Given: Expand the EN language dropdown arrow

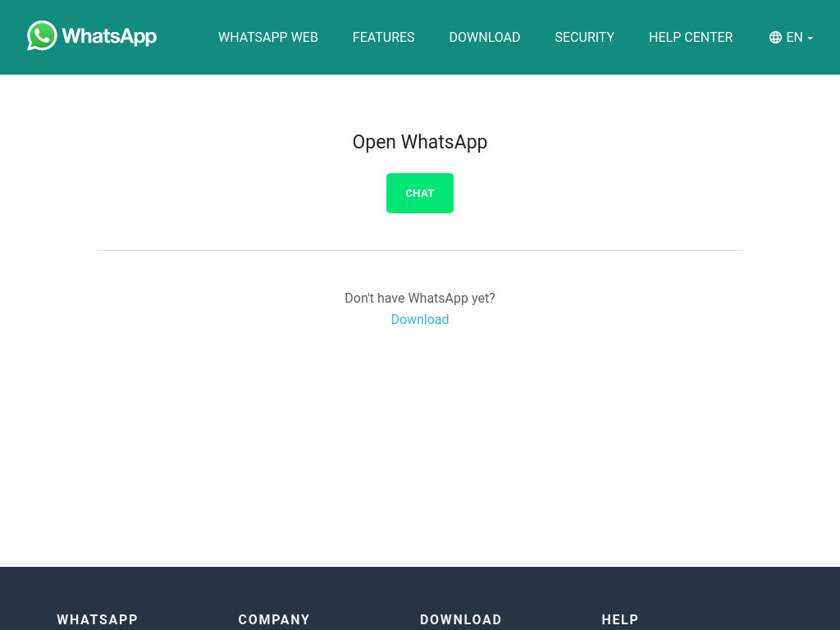Looking at the screenshot, I should 810,38.
